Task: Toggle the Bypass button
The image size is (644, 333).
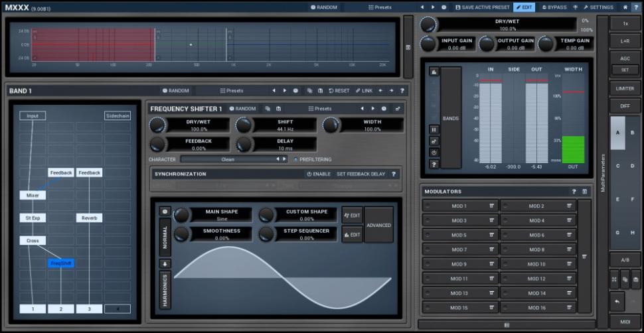Action: (x=554, y=7)
